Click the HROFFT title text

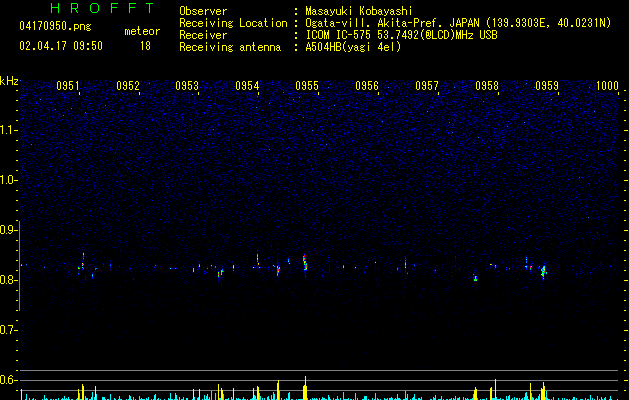102,8
